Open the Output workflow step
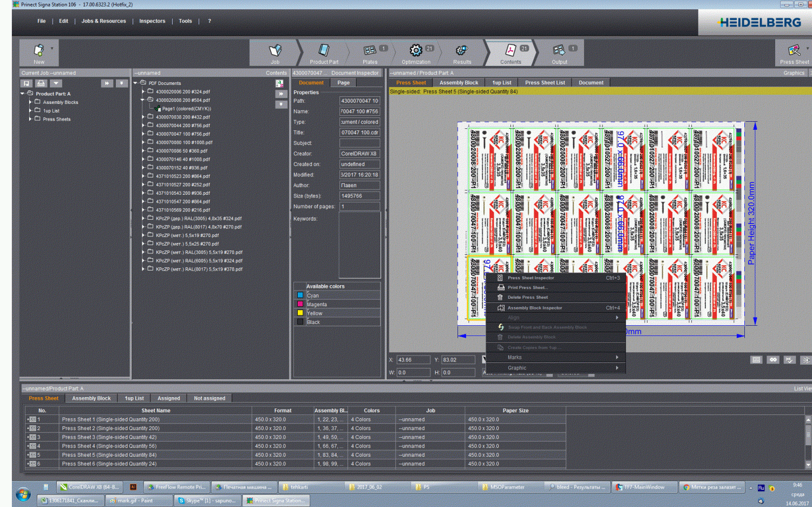The width and height of the screenshot is (812, 507). (559, 53)
